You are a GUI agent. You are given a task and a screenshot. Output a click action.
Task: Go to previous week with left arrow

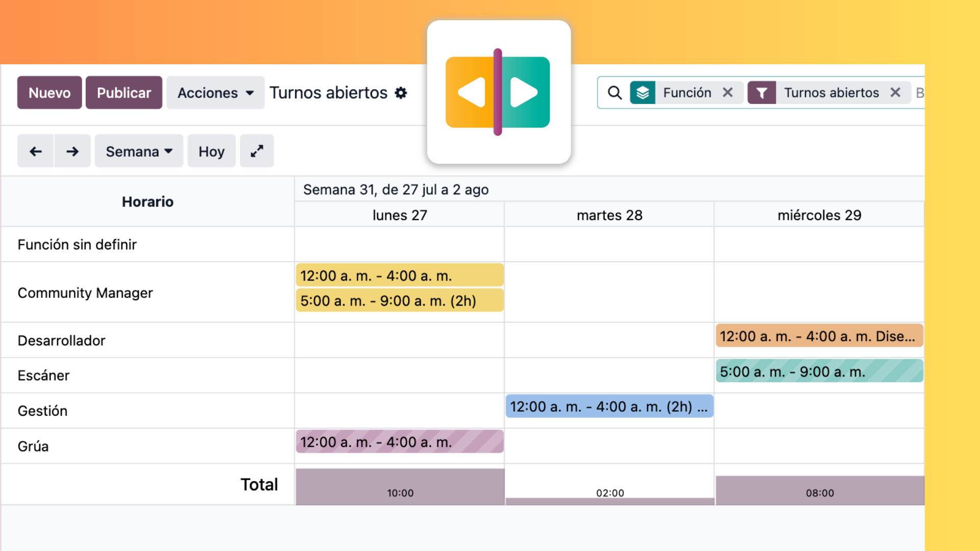(36, 151)
